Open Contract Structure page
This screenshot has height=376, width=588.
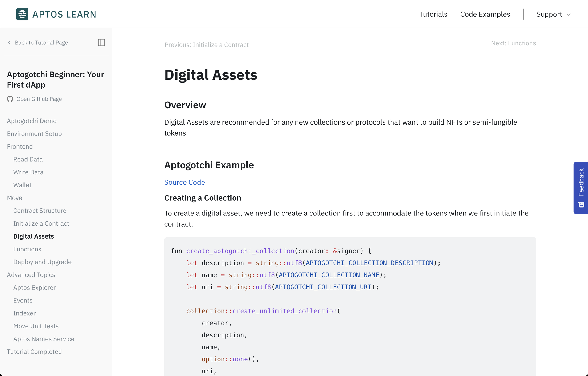point(40,211)
